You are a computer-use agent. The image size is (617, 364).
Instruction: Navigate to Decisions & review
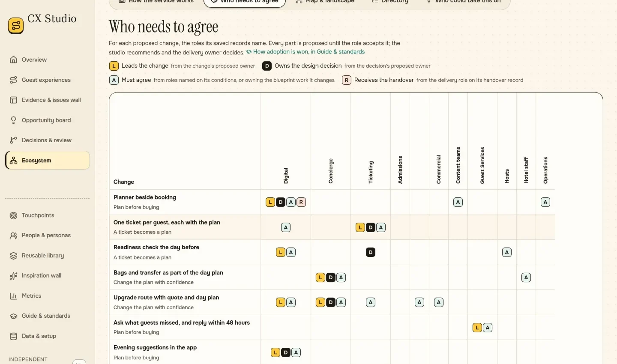tap(47, 140)
